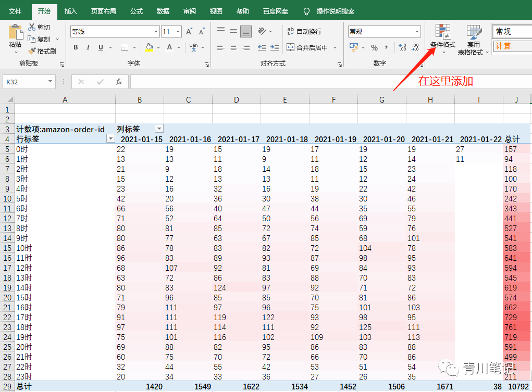Select the 761 total cell
This screenshot has height=392, width=532.
[517, 327]
